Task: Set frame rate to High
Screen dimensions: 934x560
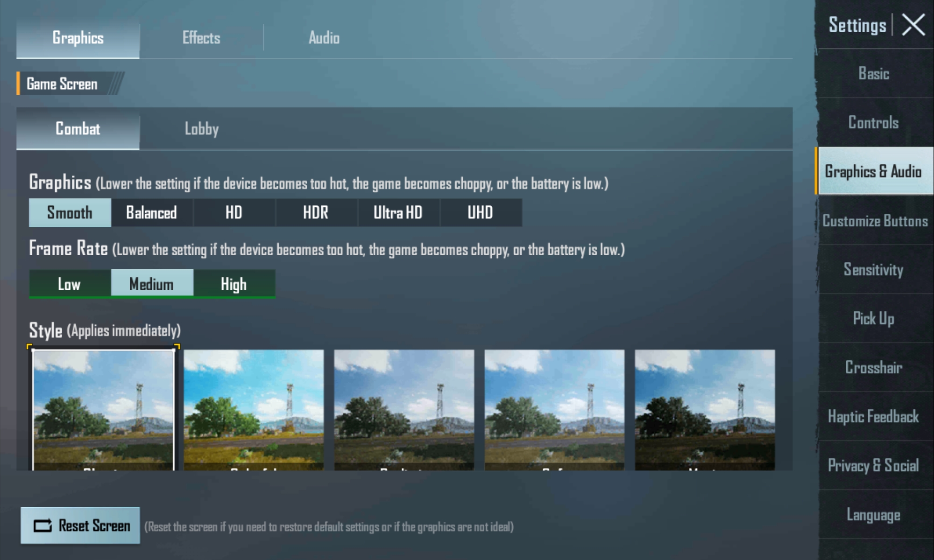Action: click(x=234, y=284)
